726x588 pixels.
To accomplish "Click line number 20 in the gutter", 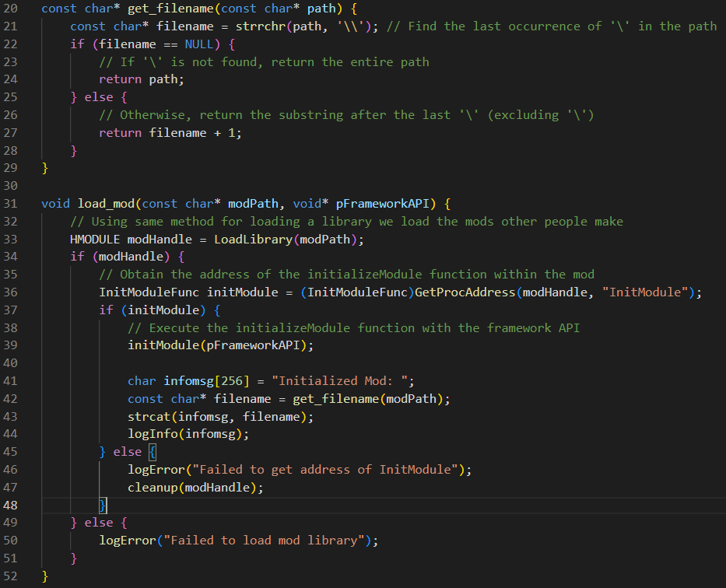I will click(10, 9).
